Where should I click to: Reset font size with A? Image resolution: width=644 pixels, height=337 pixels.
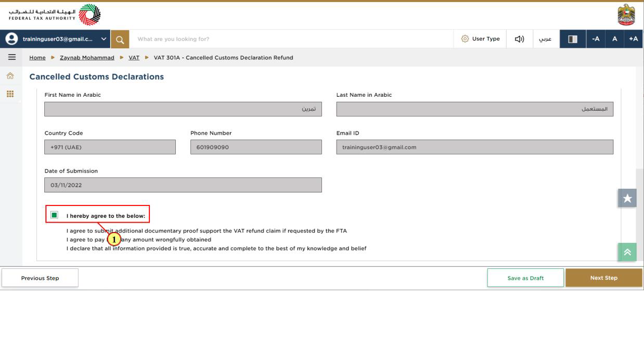pos(614,39)
